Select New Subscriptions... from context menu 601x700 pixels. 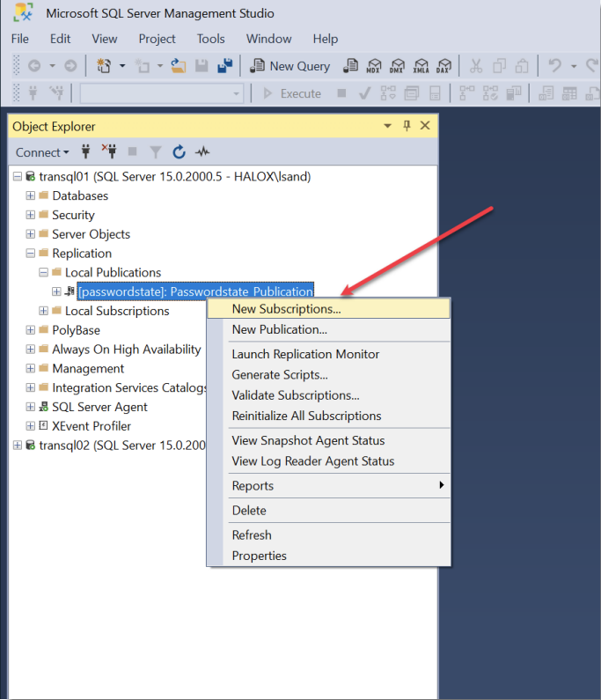pos(329,309)
